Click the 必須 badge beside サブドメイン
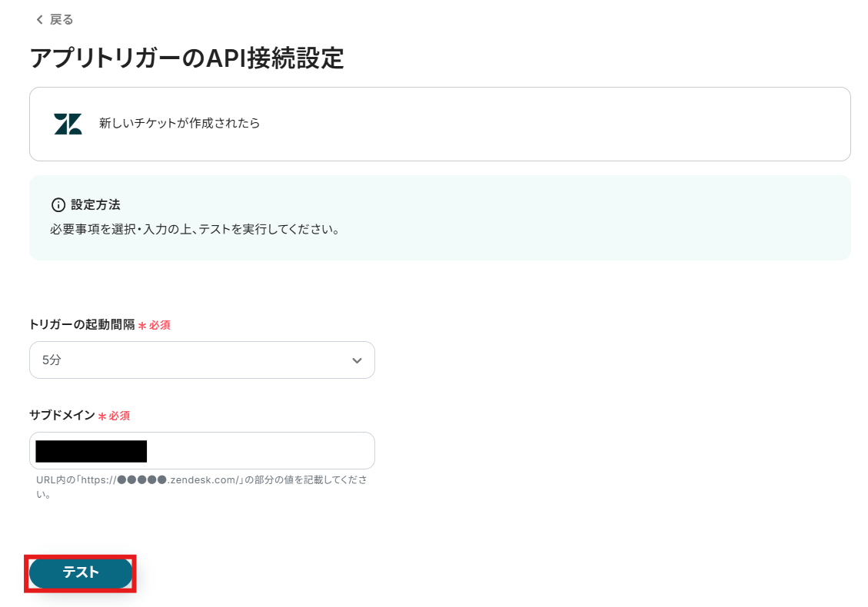 tap(119, 416)
